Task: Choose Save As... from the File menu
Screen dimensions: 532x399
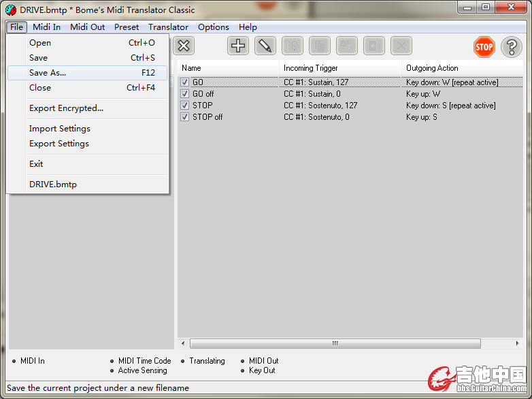Action: (x=48, y=73)
